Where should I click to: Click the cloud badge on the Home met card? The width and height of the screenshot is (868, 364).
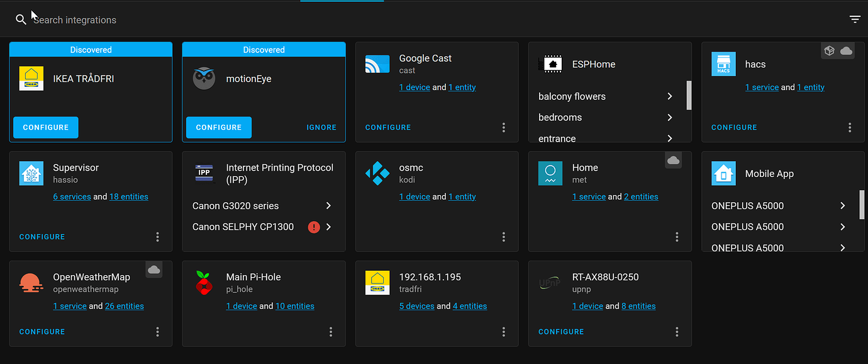tap(673, 160)
